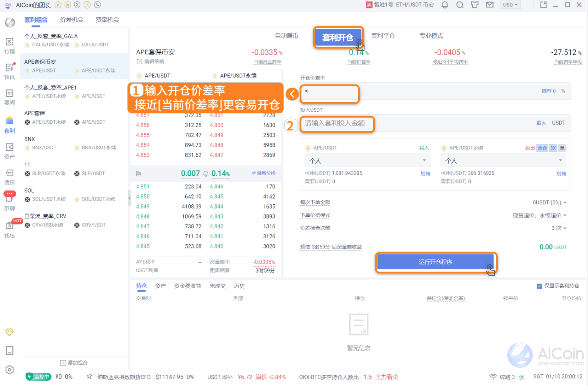Open the 快讯 news flash sidebar icon
The width and height of the screenshot is (588, 386).
[x=10, y=71]
